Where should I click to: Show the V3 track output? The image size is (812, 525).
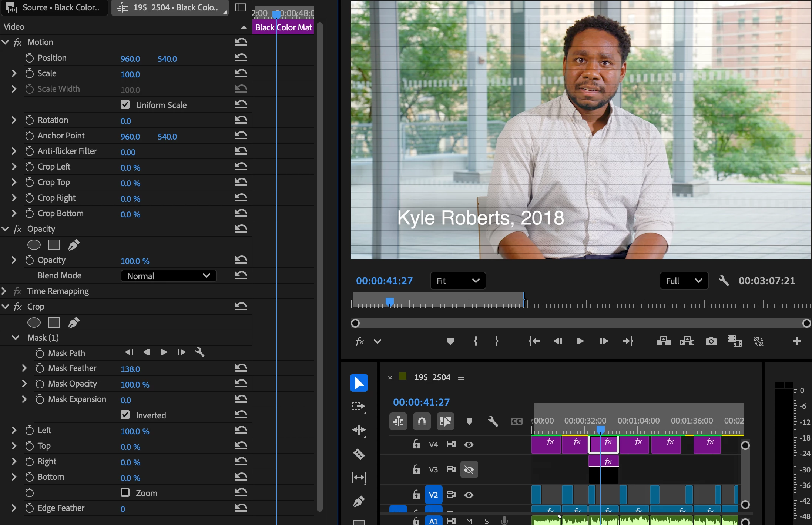pos(469,469)
